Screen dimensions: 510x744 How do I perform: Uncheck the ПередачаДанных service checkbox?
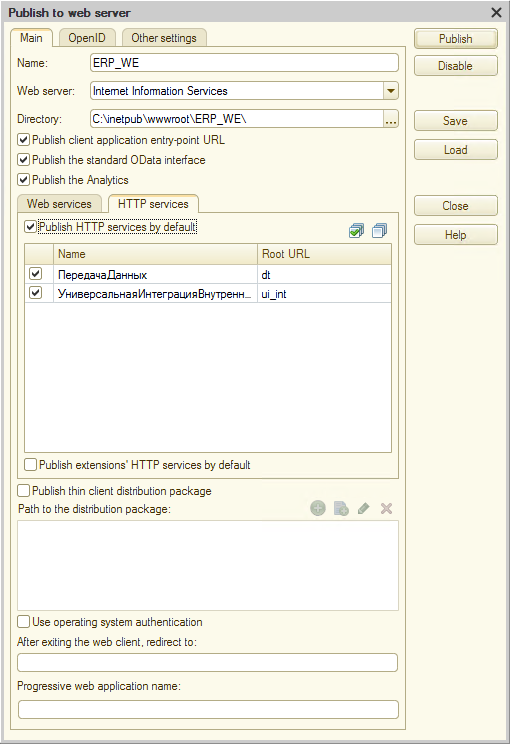click(36, 274)
